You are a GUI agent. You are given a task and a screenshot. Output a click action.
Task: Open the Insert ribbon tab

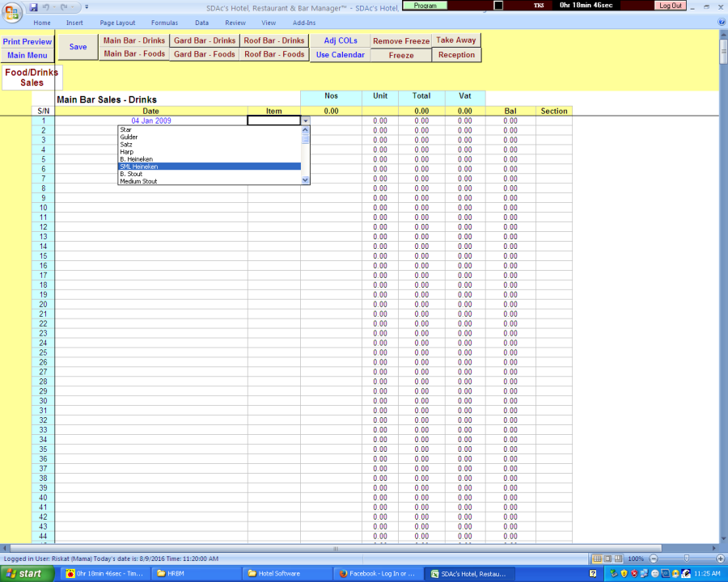coord(74,23)
